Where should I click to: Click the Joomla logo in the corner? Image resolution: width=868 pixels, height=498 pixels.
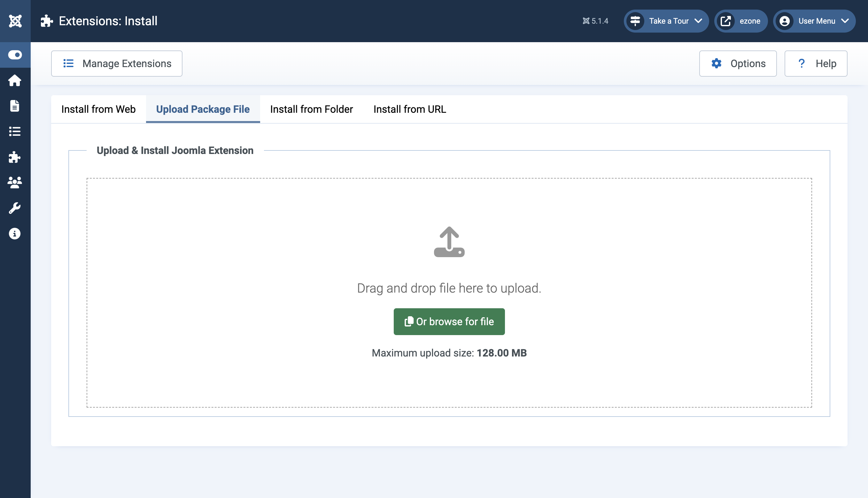15,20
